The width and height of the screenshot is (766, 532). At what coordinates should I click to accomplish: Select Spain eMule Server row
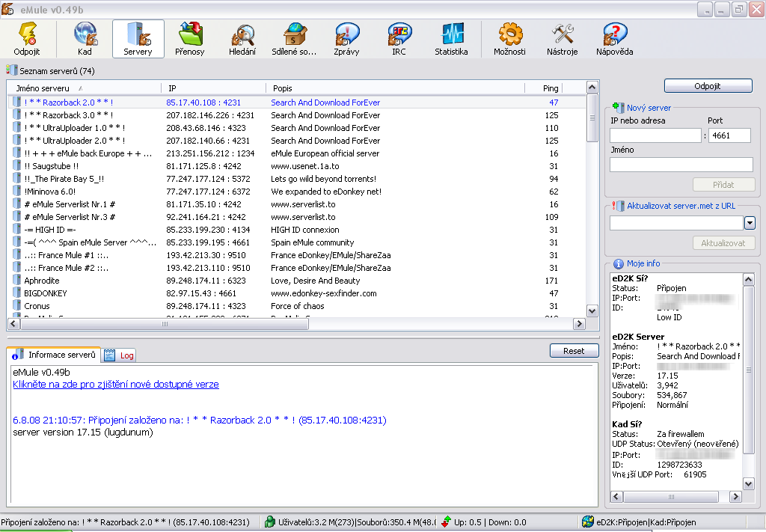297,242
